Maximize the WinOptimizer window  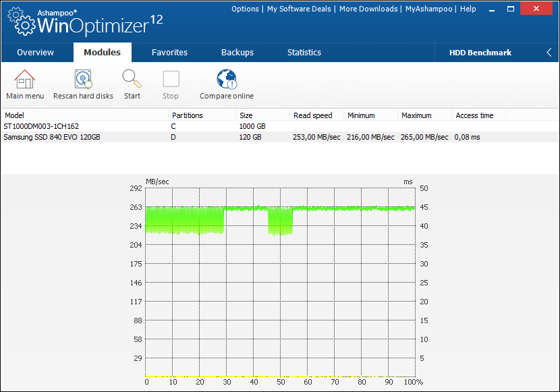[511, 9]
